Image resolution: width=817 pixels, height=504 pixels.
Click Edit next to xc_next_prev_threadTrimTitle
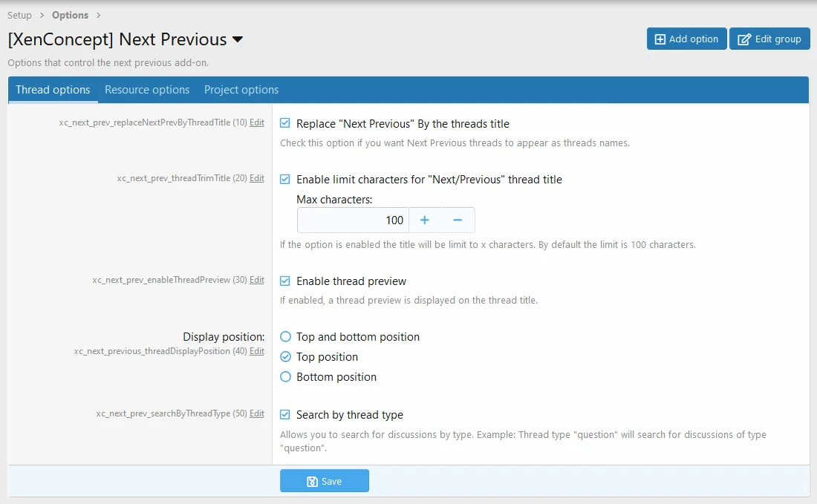tap(257, 178)
